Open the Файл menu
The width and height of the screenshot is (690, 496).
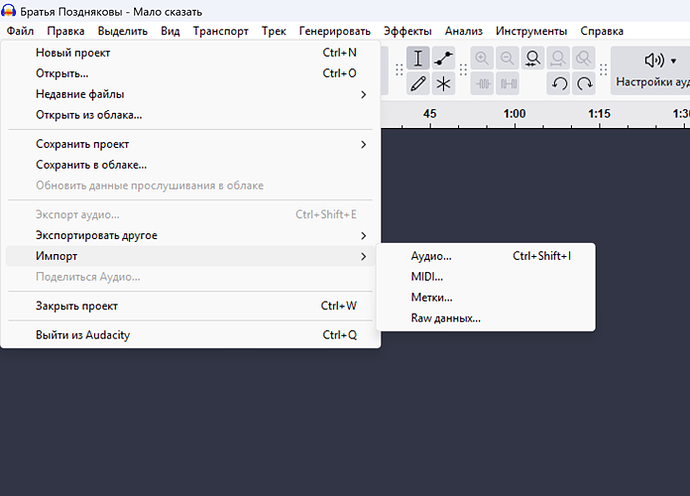20,31
